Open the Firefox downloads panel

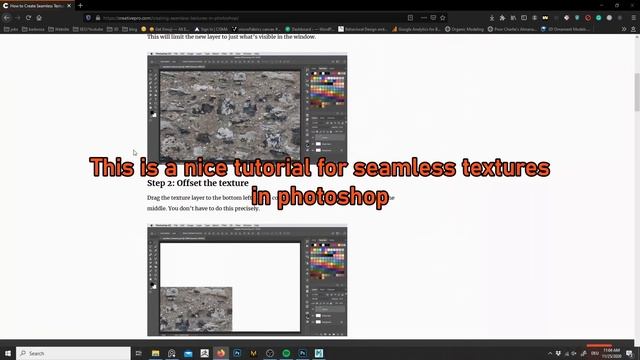point(492,18)
